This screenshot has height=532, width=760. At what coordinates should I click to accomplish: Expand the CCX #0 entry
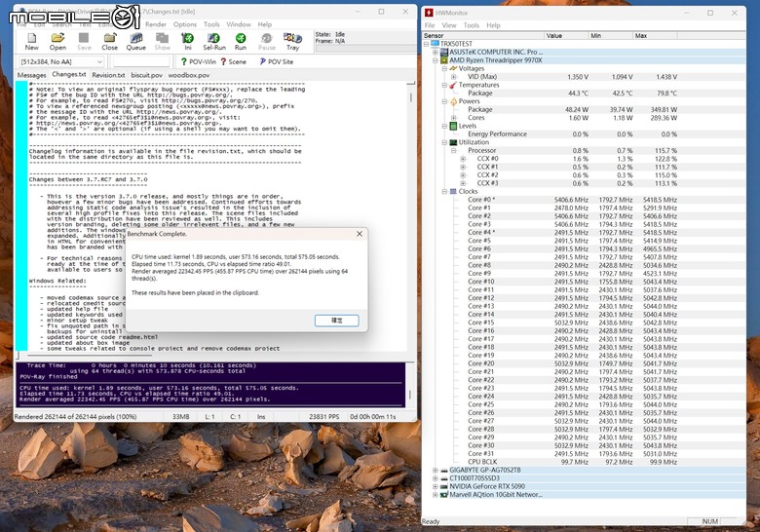tap(463, 159)
